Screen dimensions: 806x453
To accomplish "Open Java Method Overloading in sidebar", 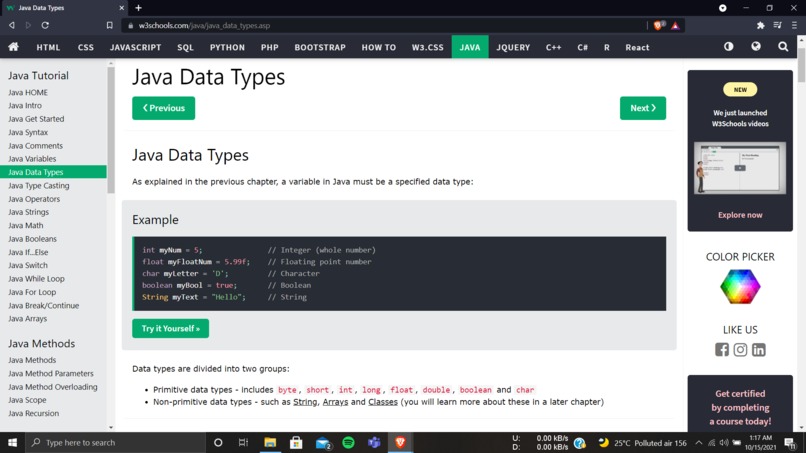I will pos(53,387).
